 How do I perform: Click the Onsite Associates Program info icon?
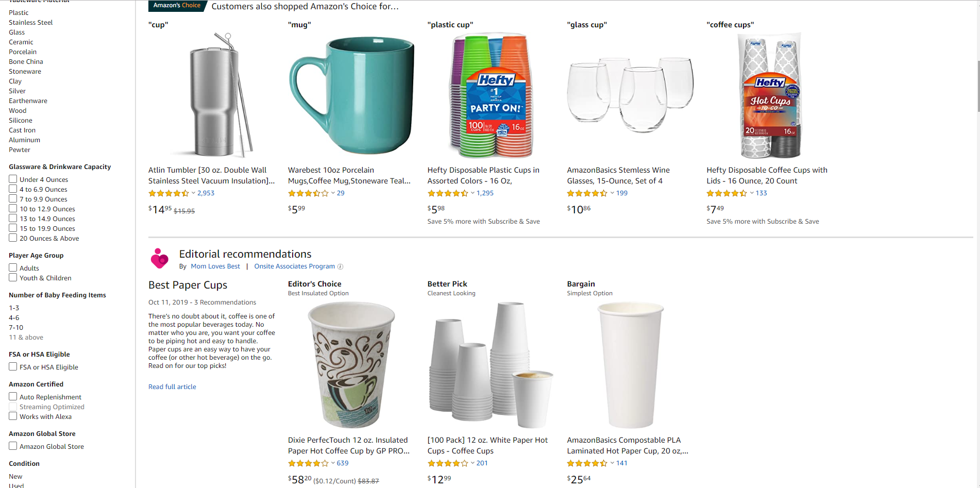[x=340, y=267]
